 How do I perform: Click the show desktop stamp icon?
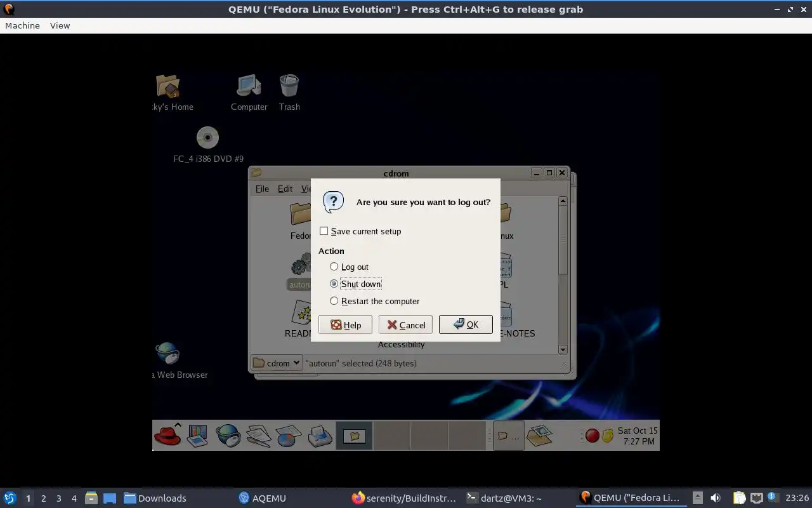[x=539, y=436]
